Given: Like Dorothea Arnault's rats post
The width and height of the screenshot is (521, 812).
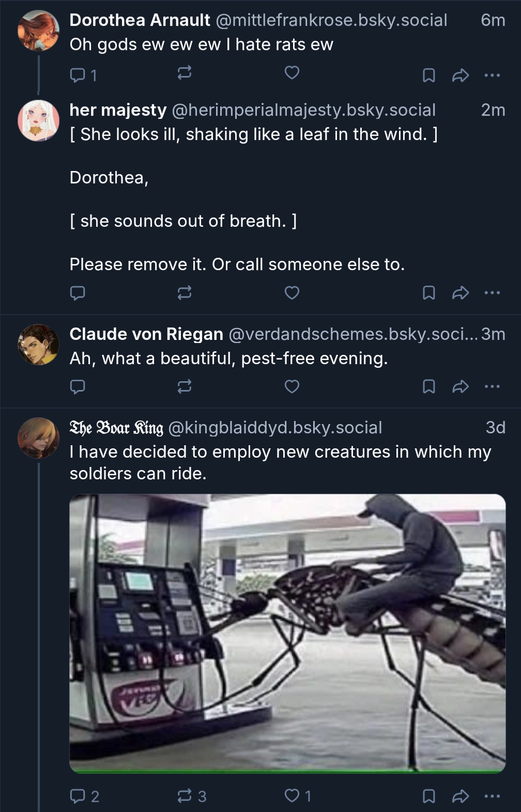Looking at the screenshot, I should click(x=292, y=73).
